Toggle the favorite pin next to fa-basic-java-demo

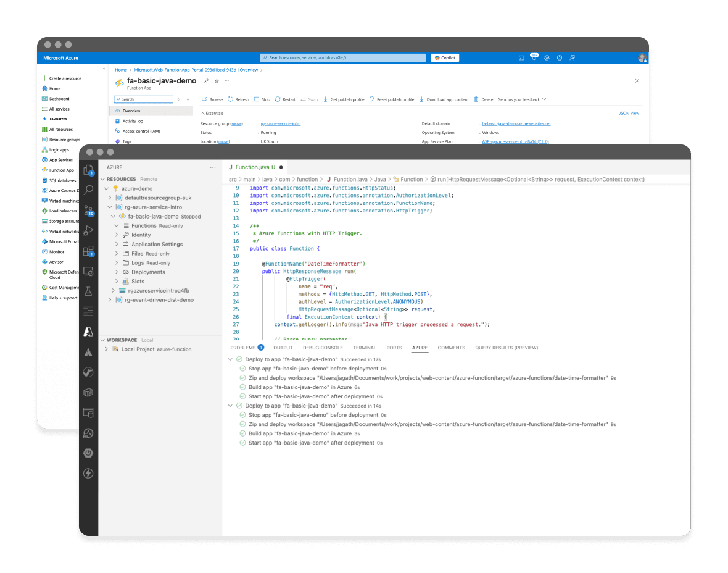pyautogui.click(x=207, y=81)
